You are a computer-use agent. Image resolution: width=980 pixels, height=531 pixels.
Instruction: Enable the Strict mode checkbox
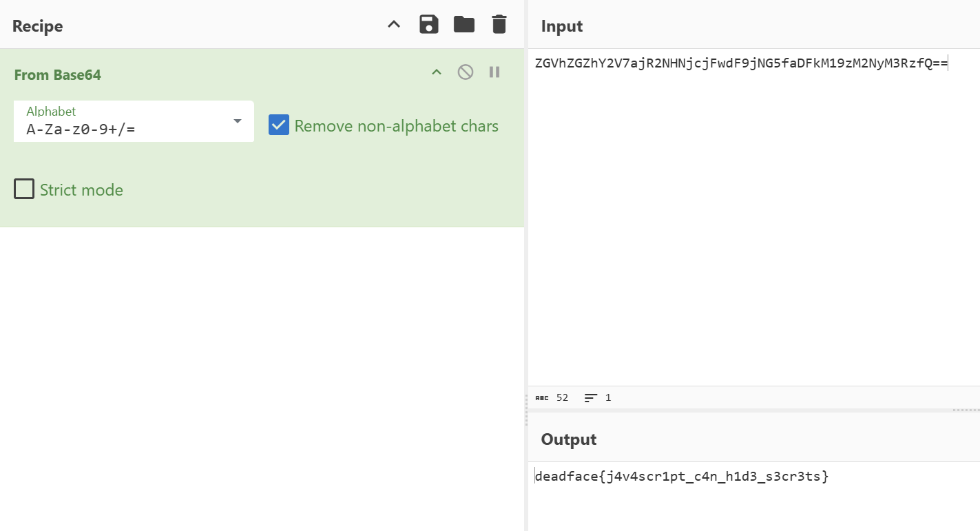24,189
